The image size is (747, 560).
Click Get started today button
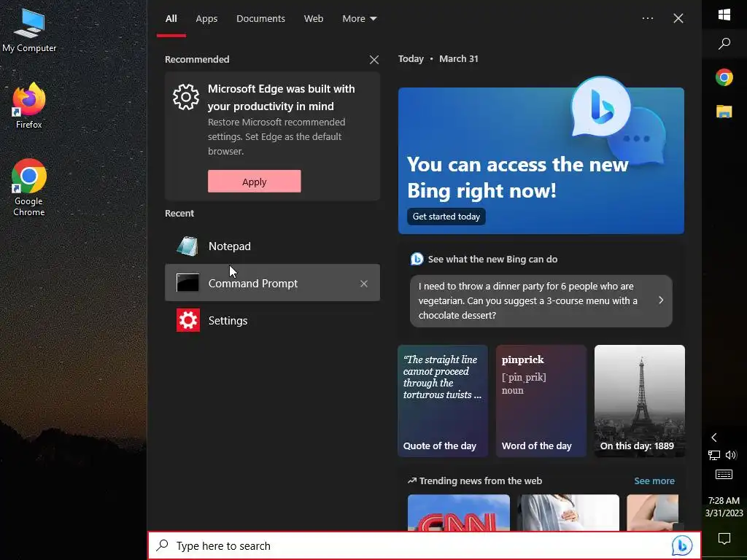tap(446, 217)
